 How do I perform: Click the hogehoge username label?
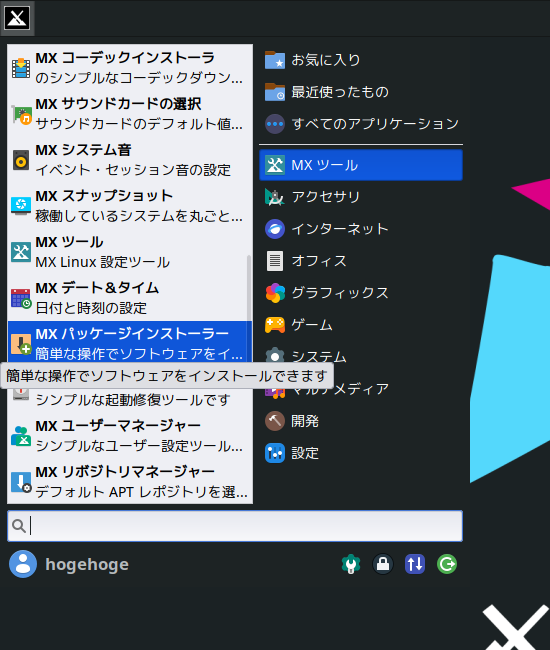(87, 564)
